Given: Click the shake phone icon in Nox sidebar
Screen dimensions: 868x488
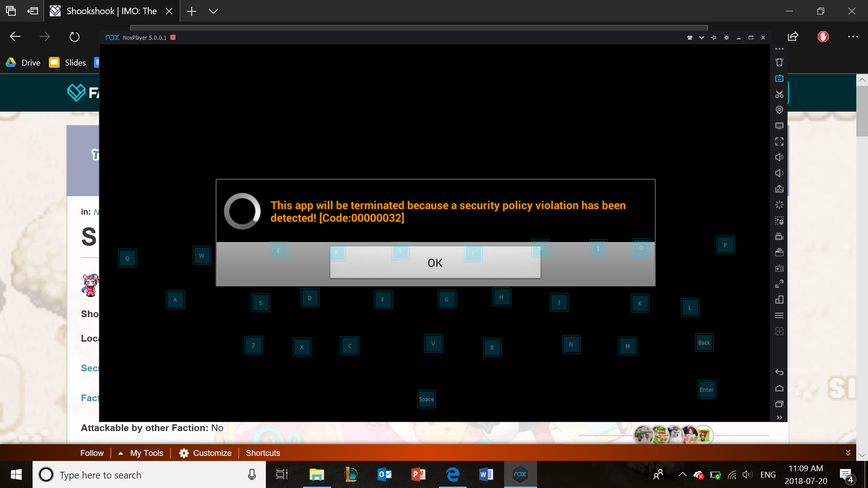Looking at the screenshot, I should pos(779,62).
